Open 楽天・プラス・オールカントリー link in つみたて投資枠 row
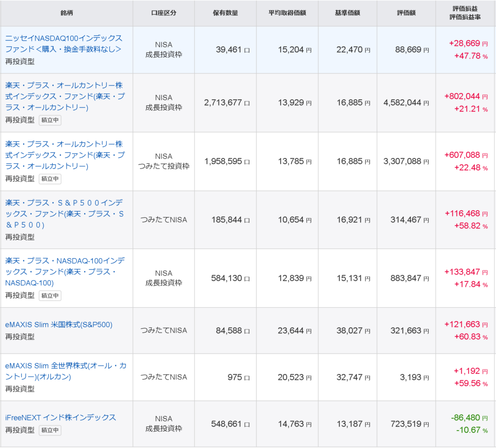 coord(64,155)
